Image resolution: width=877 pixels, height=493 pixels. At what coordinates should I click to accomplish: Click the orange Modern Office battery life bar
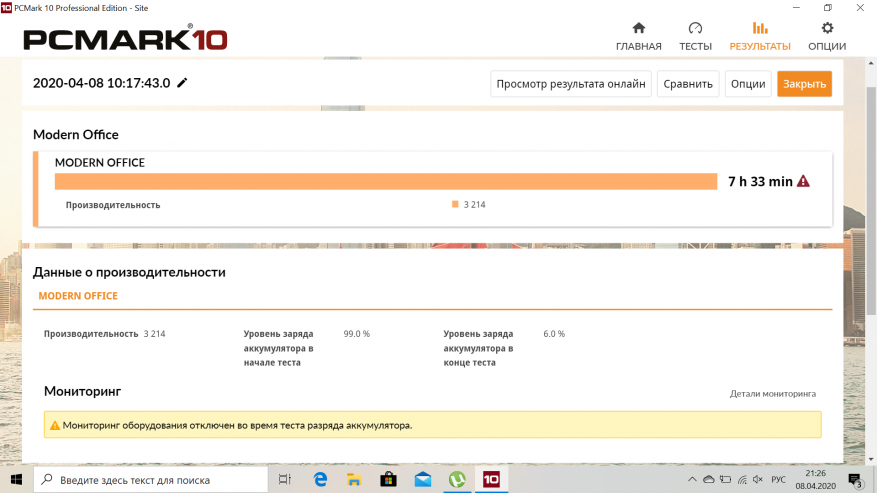tap(386, 181)
